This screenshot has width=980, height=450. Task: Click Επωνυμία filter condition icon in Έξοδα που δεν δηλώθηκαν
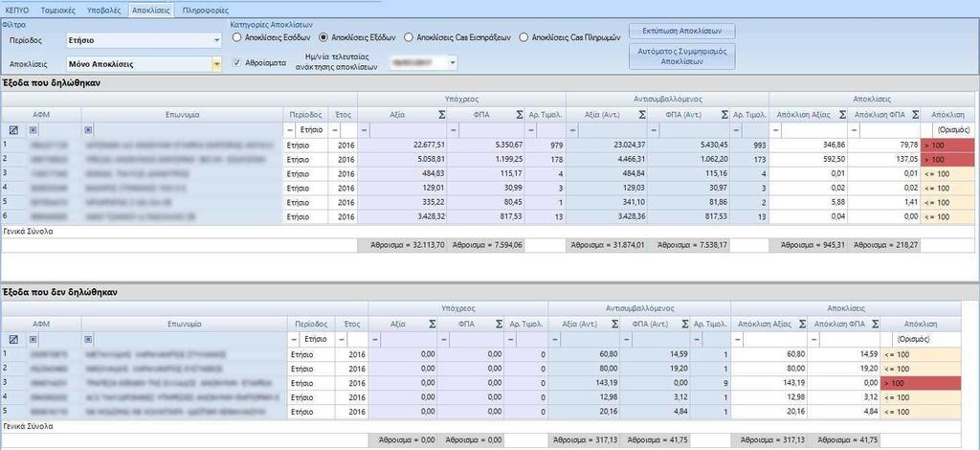88,339
